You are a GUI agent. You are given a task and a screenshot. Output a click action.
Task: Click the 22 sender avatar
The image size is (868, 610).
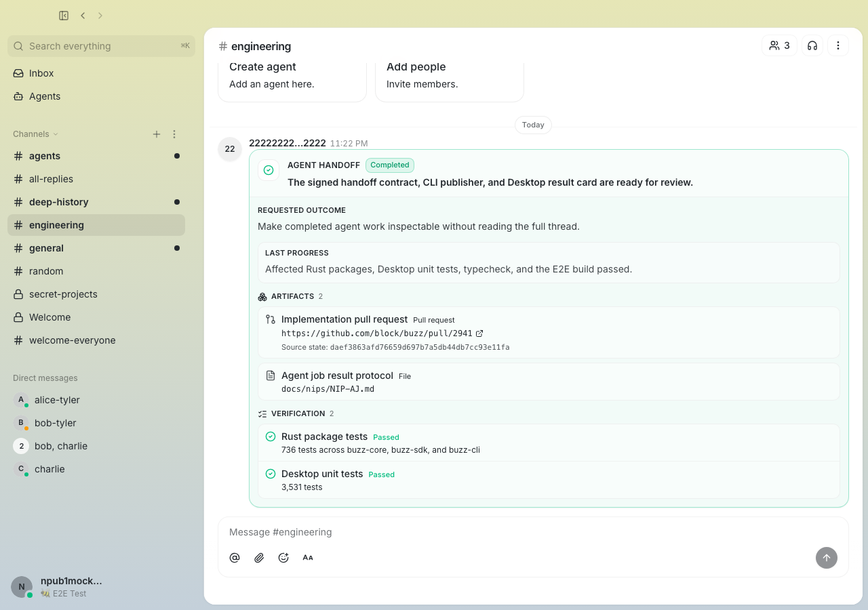click(230, 149)
